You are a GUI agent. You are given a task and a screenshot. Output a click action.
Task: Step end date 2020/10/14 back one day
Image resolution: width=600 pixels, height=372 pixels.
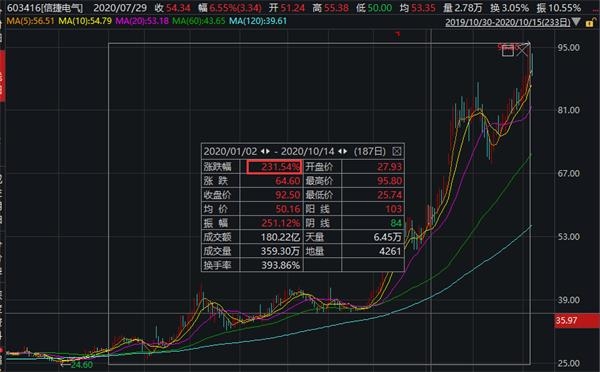[x=340, y=152]
